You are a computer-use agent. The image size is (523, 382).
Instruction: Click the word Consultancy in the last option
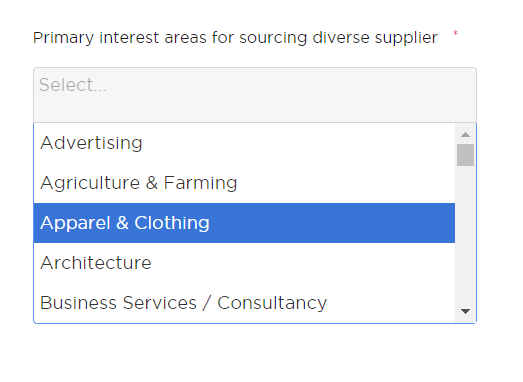272,303
